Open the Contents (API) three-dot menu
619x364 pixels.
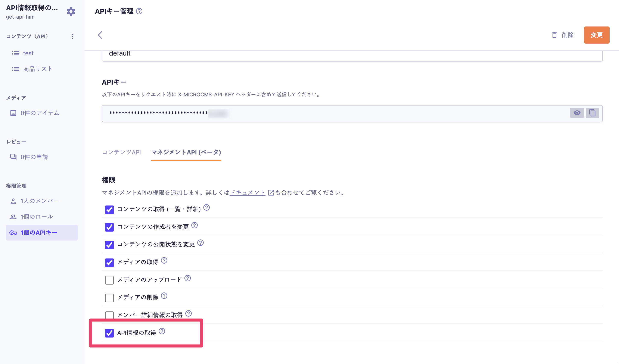click(x=72, y=36)
